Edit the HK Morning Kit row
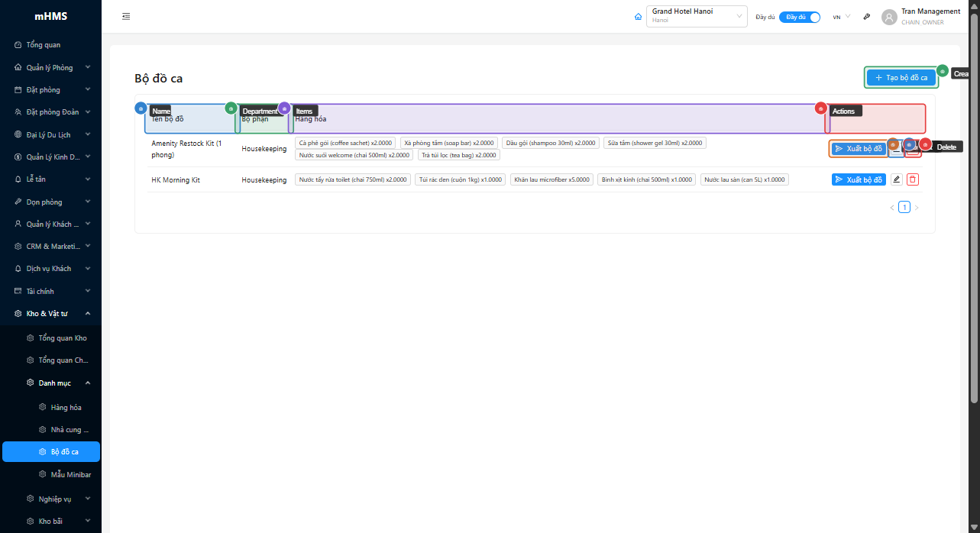 897,179
